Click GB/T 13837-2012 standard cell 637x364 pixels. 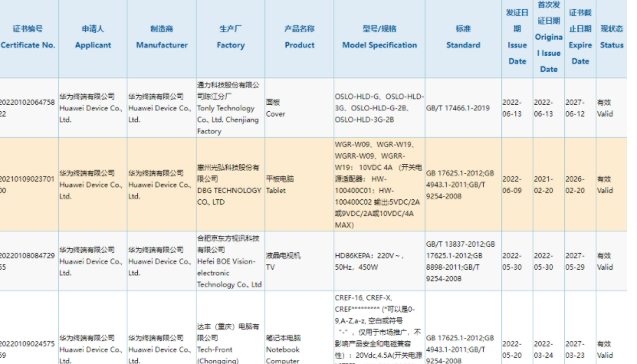point(463,261)
